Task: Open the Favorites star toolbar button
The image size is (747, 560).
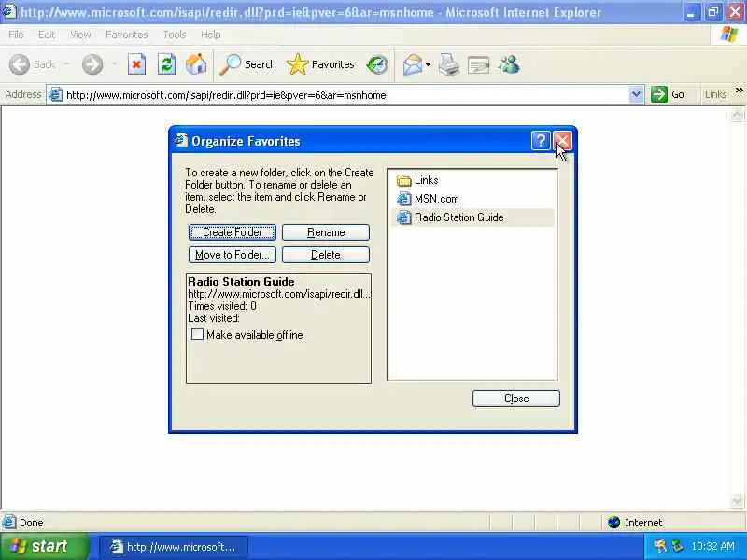Action: 320,64
